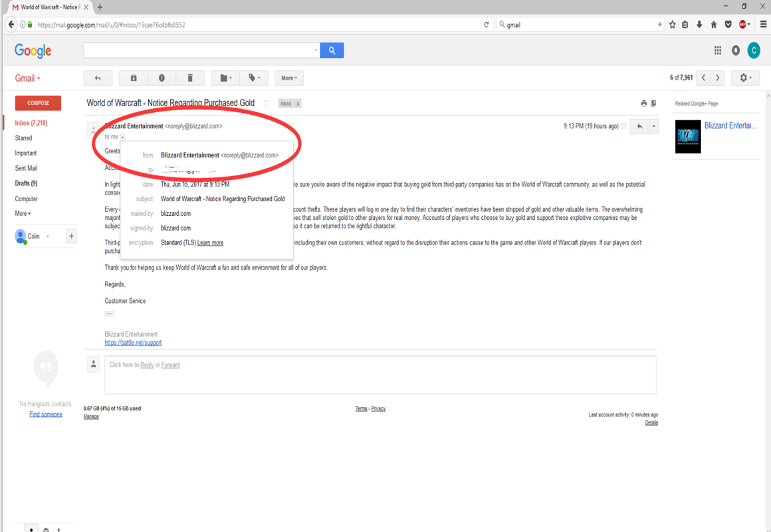The image size is (771, 532).
Task: Expand More labels in sidebar
Action: (x=23, y=214)
